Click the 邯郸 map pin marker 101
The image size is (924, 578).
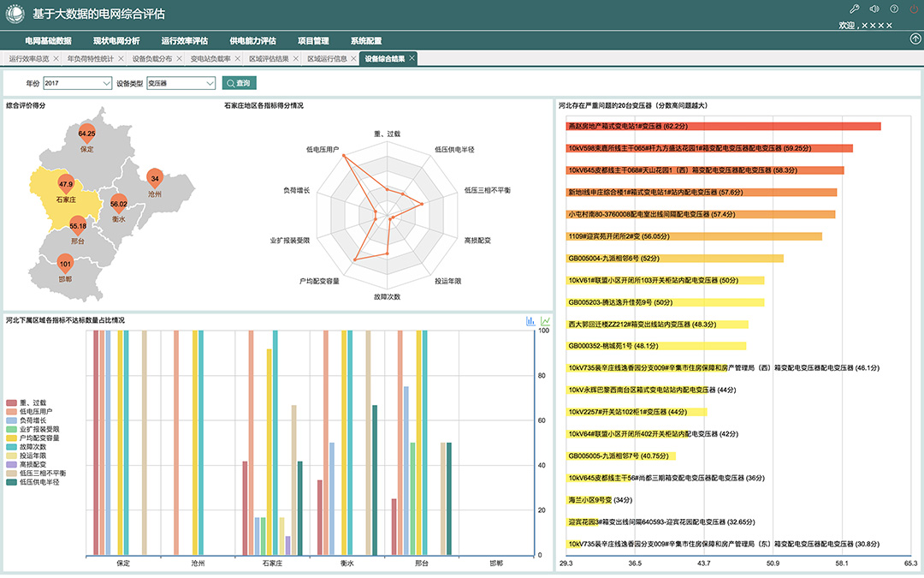(x=65, y=265)
